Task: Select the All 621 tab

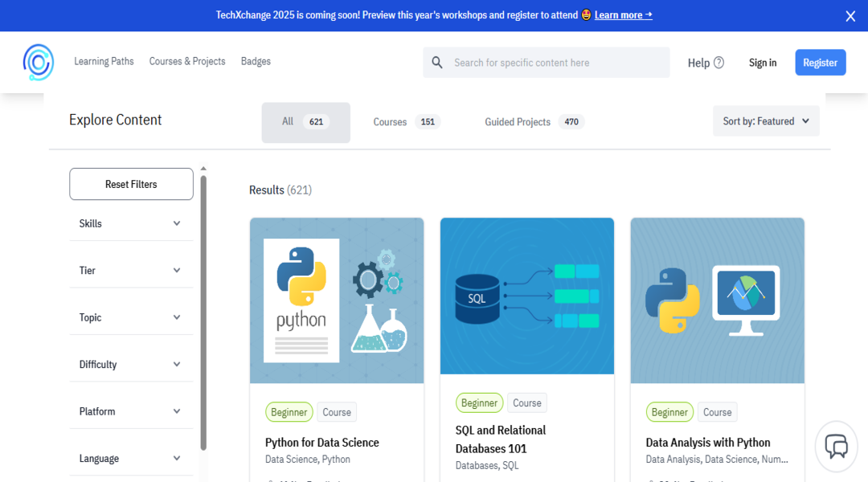Action: click(306, 122)
